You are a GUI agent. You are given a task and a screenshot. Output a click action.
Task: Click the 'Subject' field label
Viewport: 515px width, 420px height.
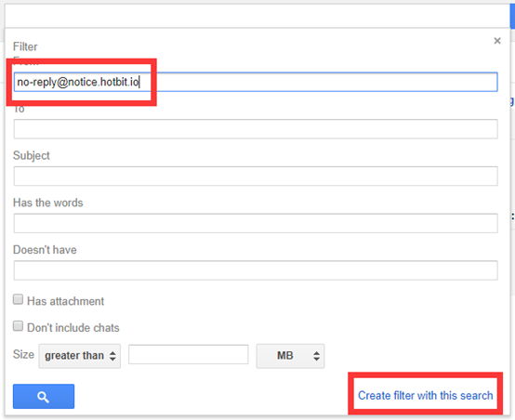(32, 156)
